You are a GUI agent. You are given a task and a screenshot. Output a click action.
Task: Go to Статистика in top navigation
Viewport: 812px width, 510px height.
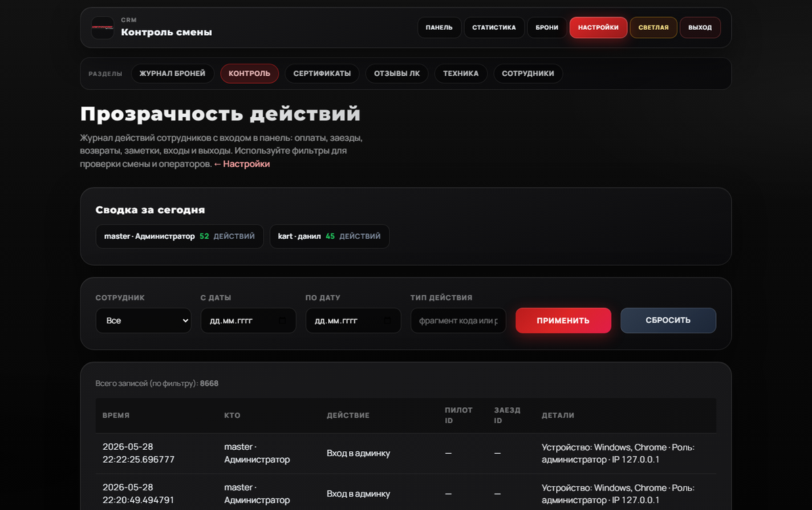494,28
